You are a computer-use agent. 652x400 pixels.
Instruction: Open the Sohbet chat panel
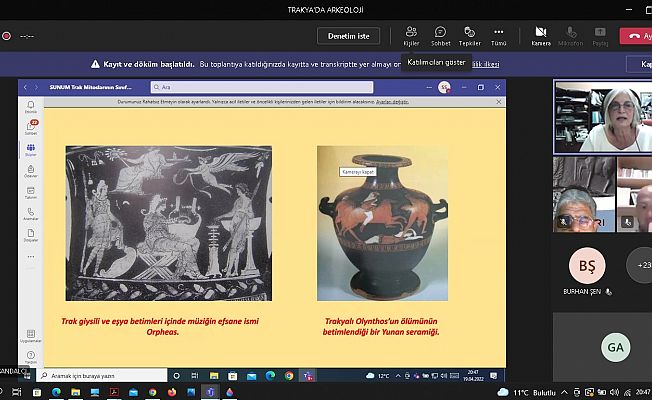(440, 35)
